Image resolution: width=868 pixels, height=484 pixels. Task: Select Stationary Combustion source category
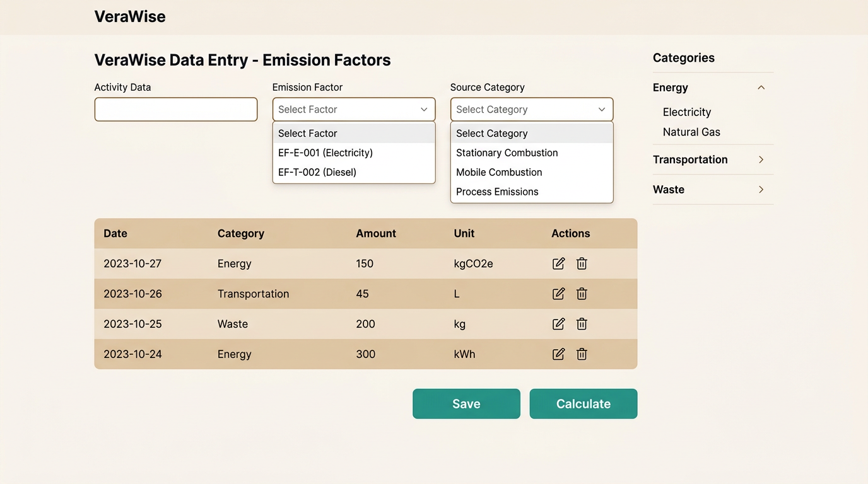[x=532, y=153]
